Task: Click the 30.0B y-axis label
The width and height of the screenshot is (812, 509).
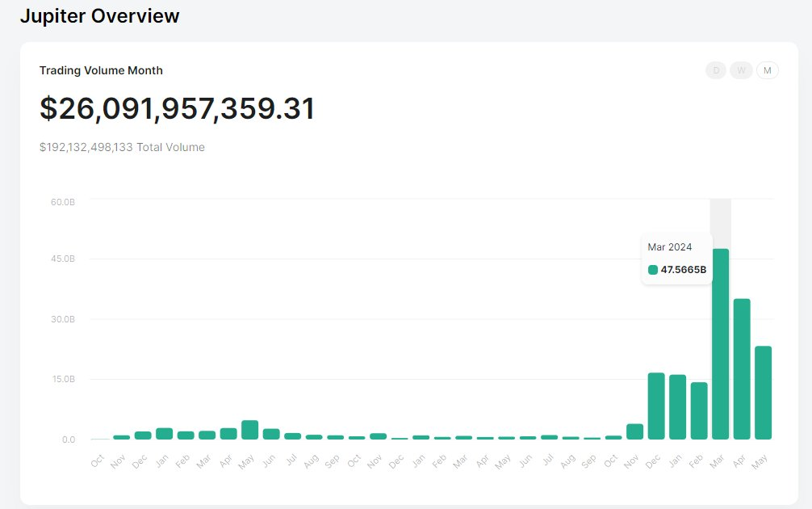Action: pyautogui.click(x=63, y=319)
